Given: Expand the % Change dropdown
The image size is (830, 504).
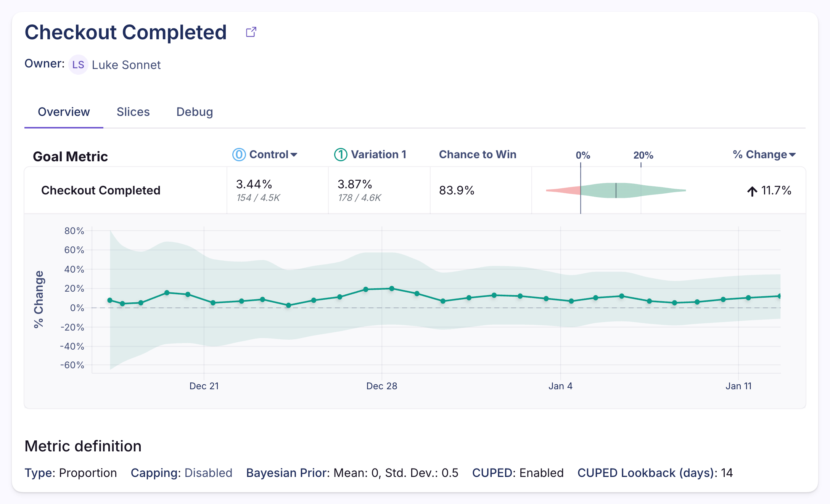Looking at the screenshot, I should coord(792,155).
